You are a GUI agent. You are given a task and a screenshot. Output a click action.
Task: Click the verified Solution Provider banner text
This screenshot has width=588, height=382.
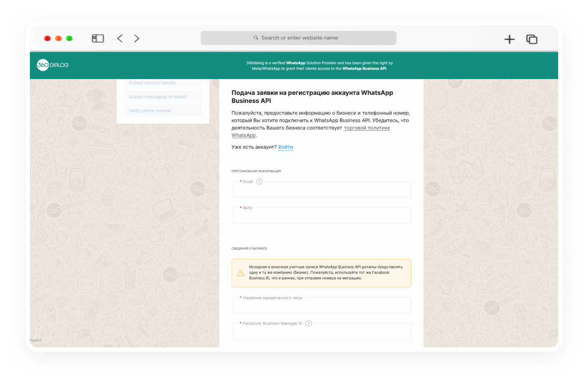click(x=319, y=65)
